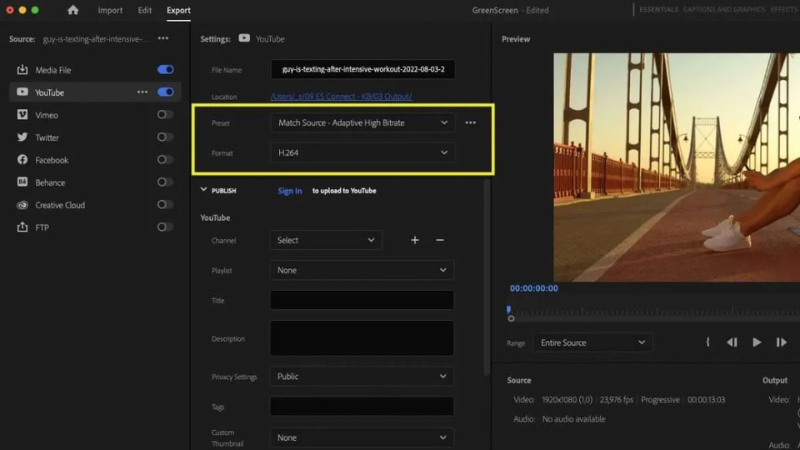The width and height of the screenshot is (800, 450).
Task: Click the output Location path link
Action: (x=341, y=97)
